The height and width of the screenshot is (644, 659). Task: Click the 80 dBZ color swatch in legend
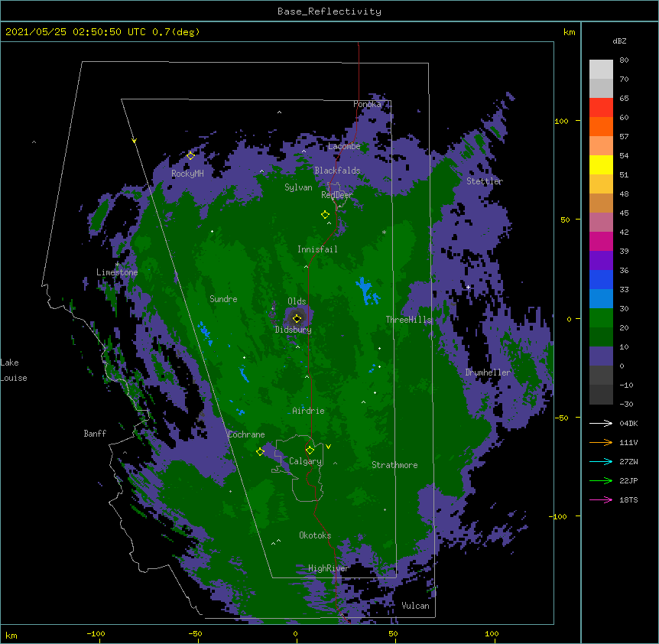pos(601,70)
